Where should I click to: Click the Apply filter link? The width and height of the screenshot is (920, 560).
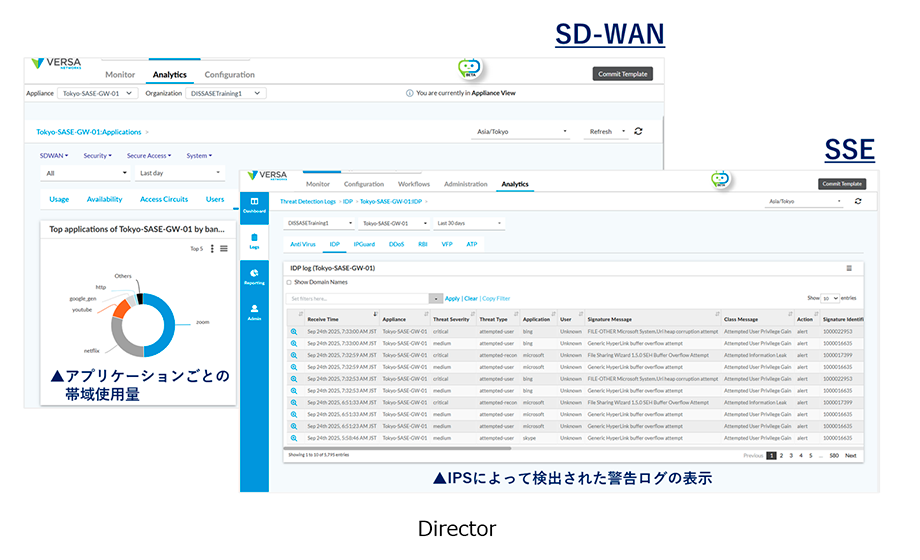(x=452, y=298)
